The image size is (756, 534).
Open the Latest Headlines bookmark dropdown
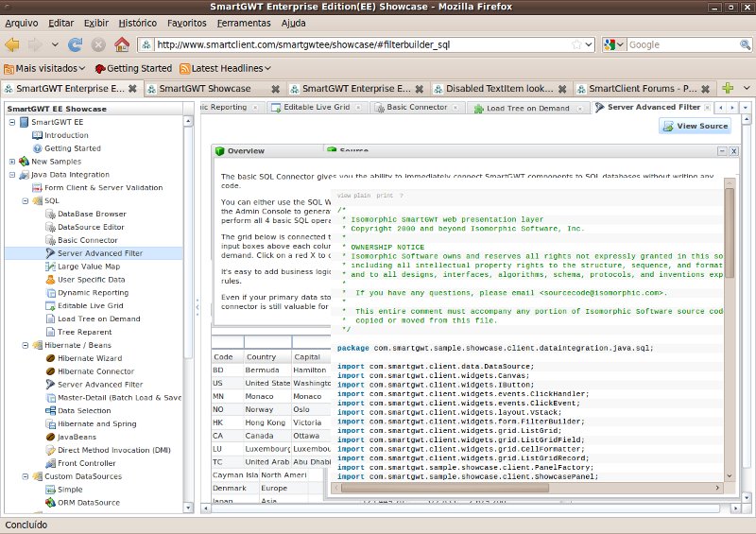pos(225,68)
